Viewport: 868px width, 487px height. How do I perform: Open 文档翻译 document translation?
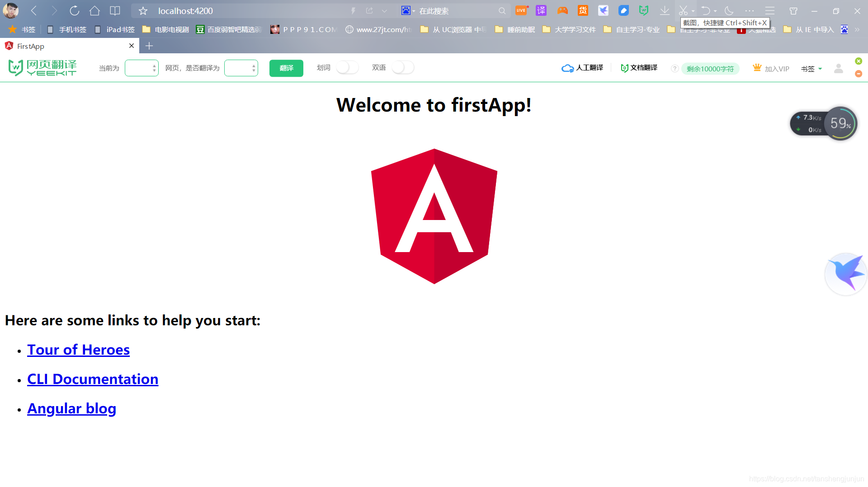click(639, 68)
